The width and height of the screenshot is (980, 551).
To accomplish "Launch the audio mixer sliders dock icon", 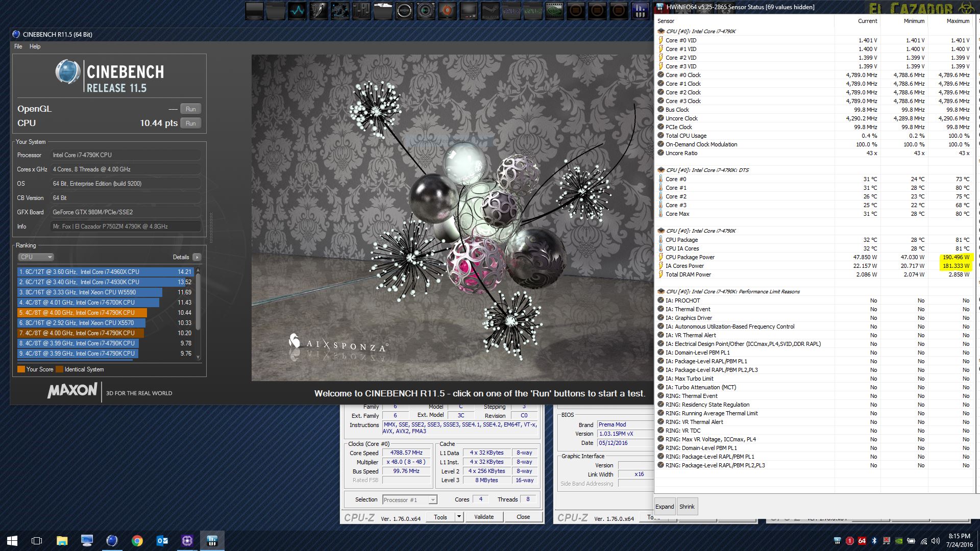I will pos(361,10).
